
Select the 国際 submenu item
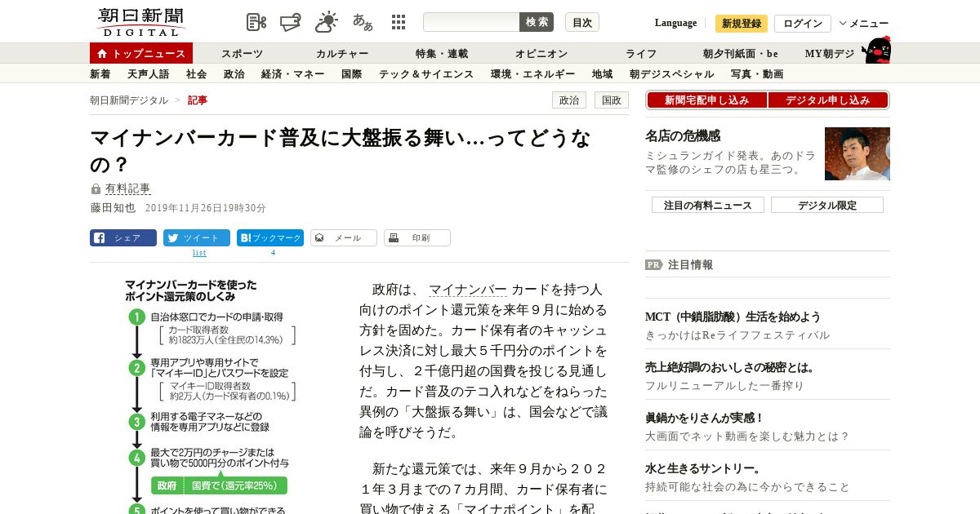352,74
